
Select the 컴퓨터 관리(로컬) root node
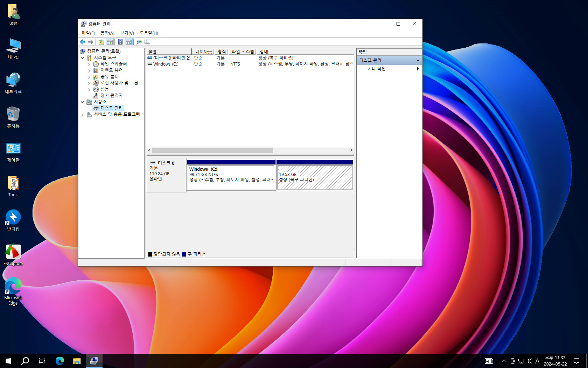[104, 51]
